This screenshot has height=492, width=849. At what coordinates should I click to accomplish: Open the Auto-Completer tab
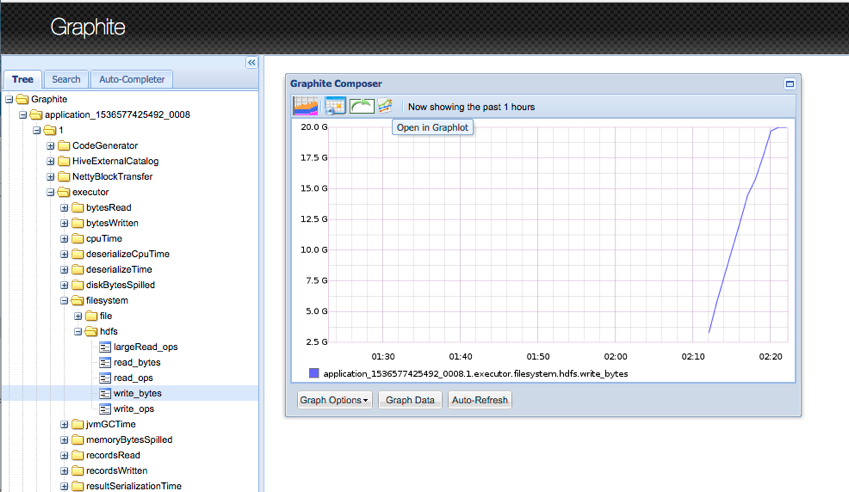131,80
